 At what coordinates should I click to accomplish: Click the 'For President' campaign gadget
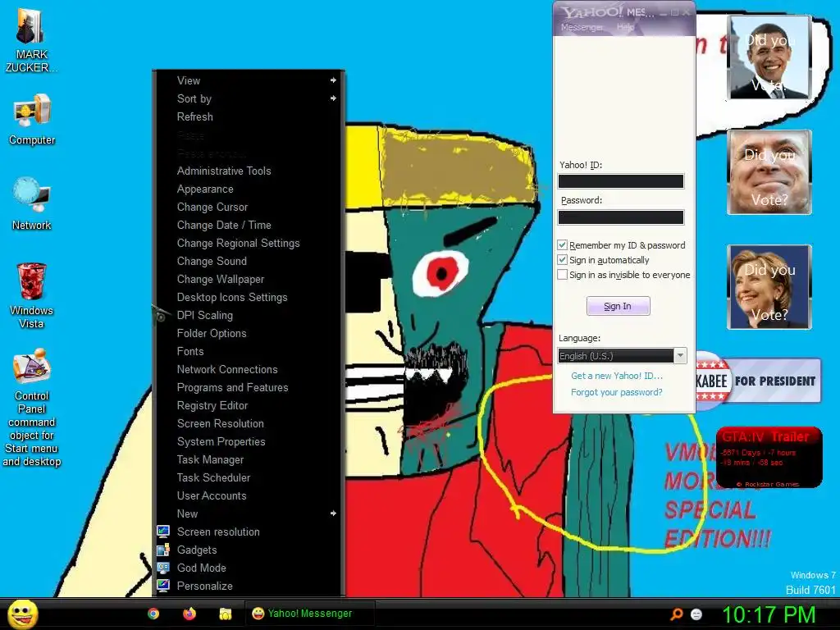click(759, 381)
